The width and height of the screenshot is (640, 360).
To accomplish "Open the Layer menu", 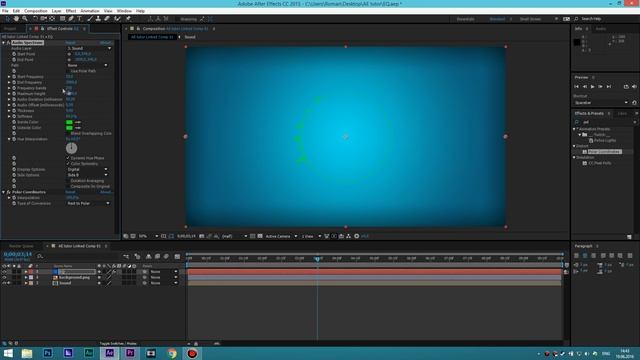I will (56, 11).
